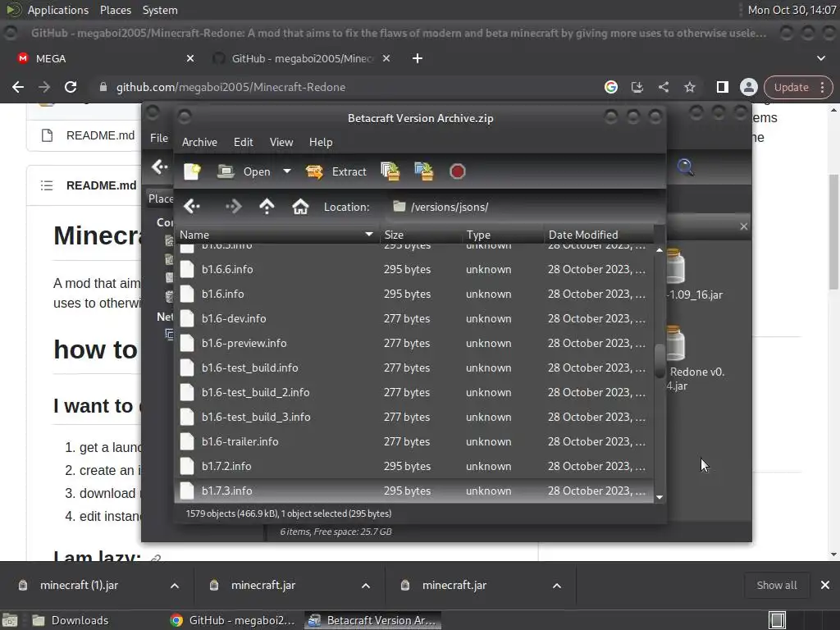Select file b1.6.6.info
Screen dimensions: 840x630
pos(414,269)
